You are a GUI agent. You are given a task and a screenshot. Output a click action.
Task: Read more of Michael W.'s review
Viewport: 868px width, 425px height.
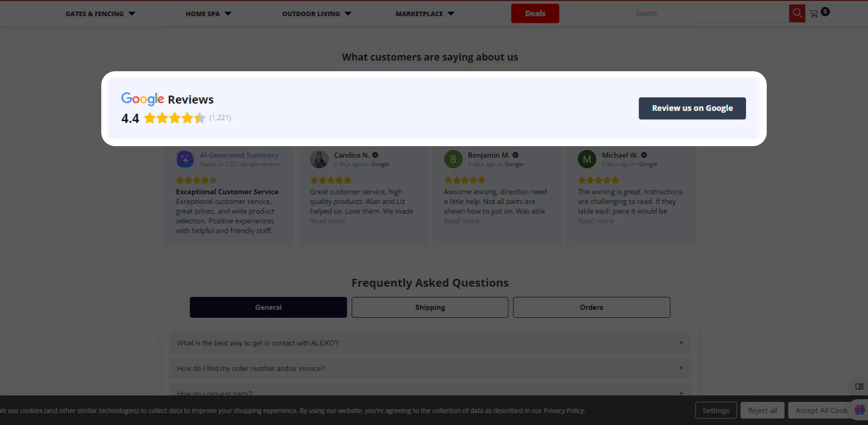[x=596, y=221]
